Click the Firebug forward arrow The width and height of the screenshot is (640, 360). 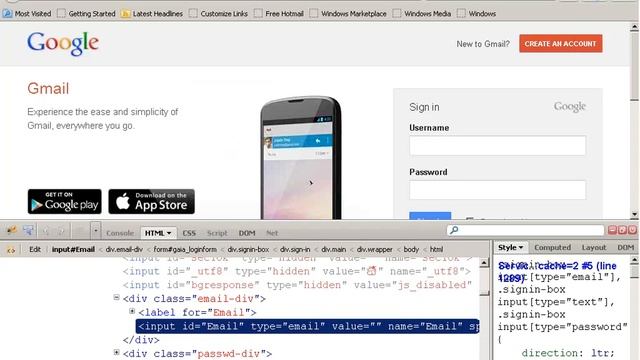click(61, 231)
